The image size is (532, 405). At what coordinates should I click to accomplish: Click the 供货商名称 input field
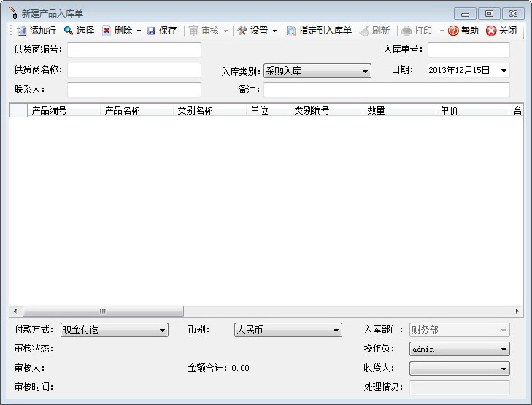point(134,70)
